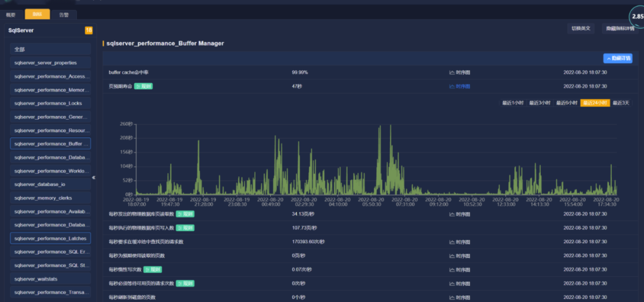The width and height of the screenshot is (644, 302).
Task: Select sqlserver_performance_Buffer sidebar item
Action: click(x=51, y=144)
